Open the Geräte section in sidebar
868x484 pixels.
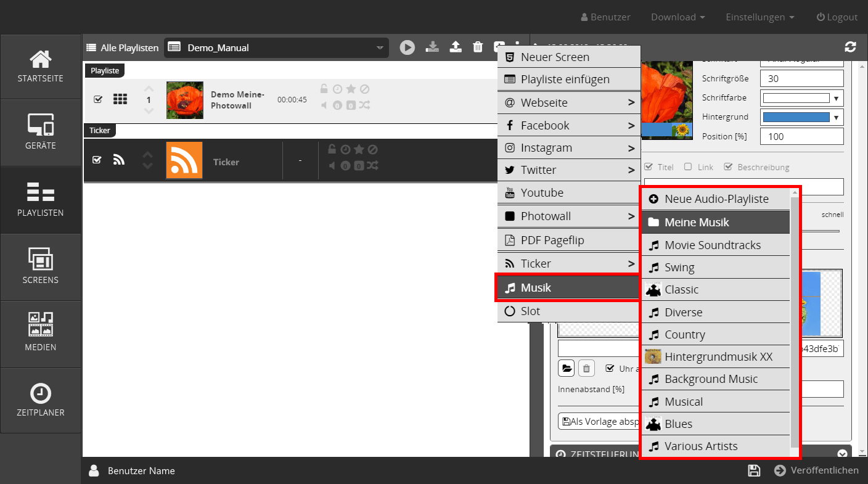click(41, 133)
